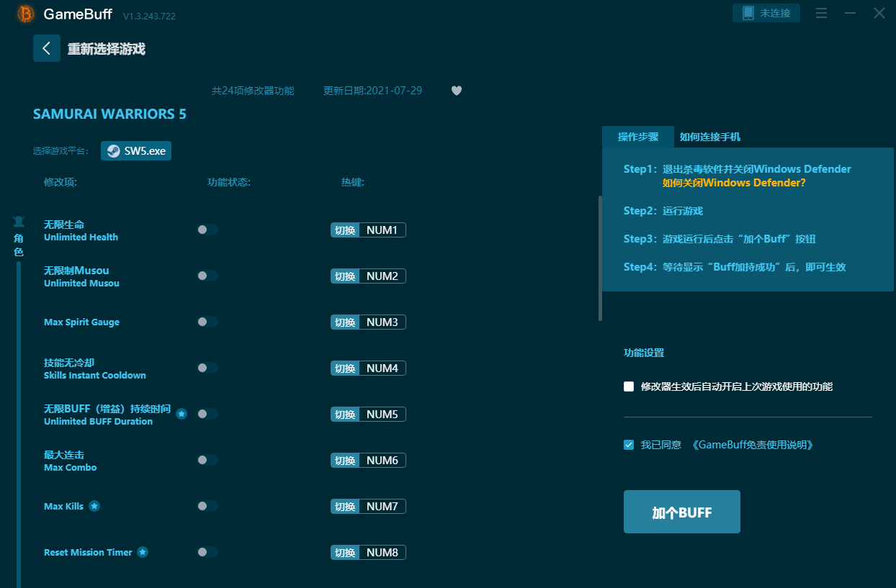The image size is (896, 588).
Task: Click the GameBuff app name text
Action: point(78,14)
